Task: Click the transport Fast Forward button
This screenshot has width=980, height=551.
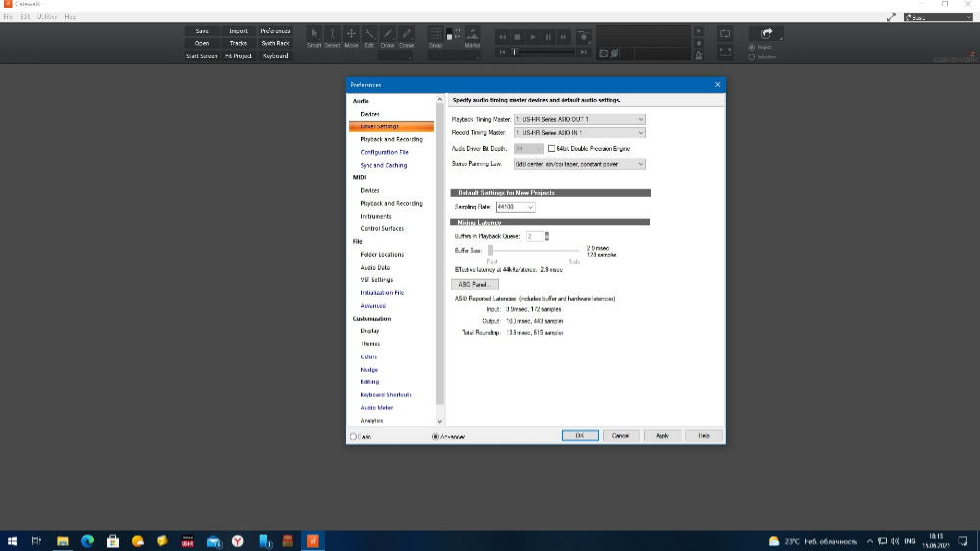Action: tap(563, 37)
